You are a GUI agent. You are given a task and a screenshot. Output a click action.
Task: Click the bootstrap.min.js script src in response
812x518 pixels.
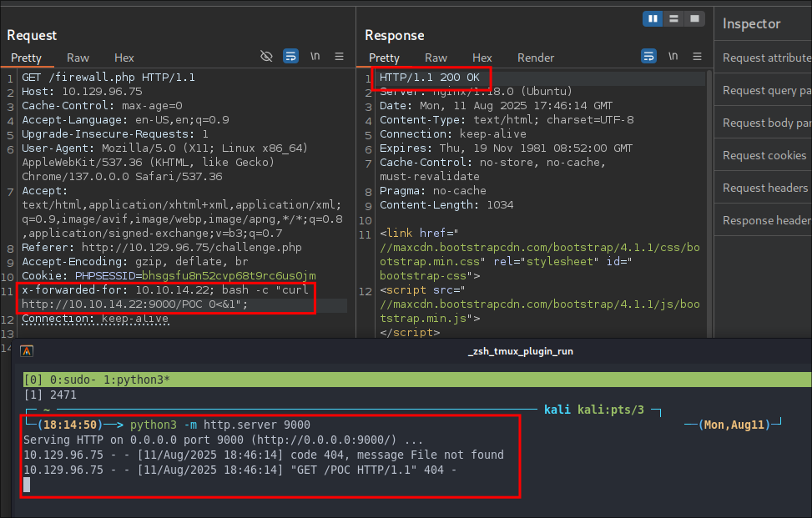click(540, 311)
